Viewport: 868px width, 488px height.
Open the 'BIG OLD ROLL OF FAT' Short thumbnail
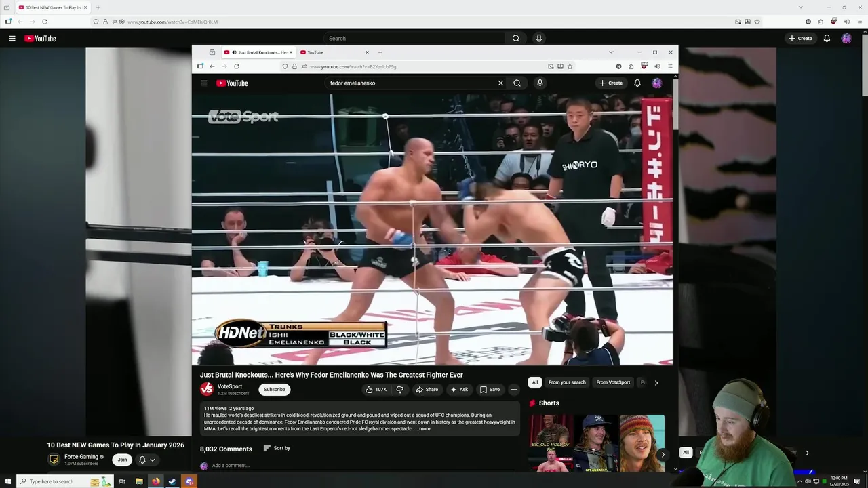[x=552, y=443]
